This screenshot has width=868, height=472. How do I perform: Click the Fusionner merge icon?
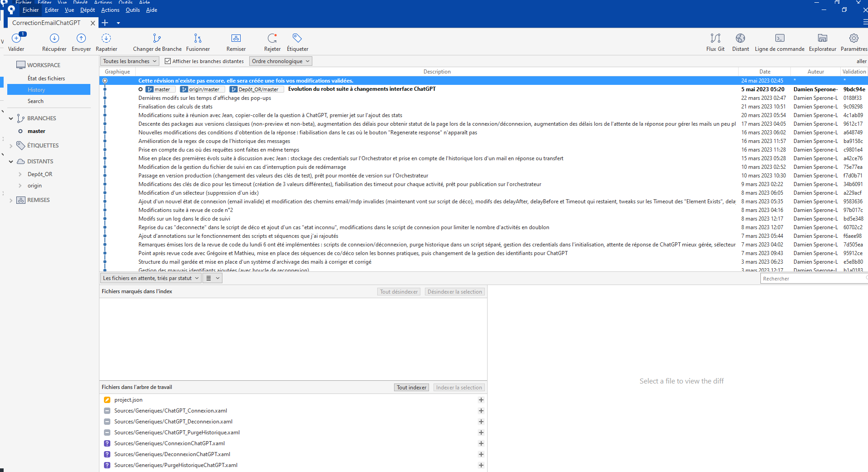pos(197,39)
